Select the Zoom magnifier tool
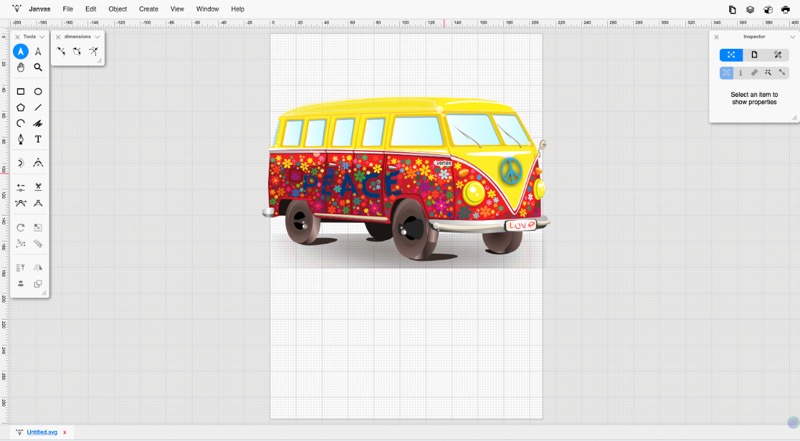The height and width of the screenshot is (441, 800). 38,68
